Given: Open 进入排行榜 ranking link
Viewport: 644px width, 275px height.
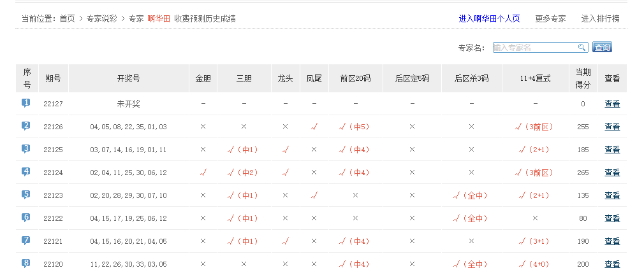Looking at the screenshot, I should 600,18.
